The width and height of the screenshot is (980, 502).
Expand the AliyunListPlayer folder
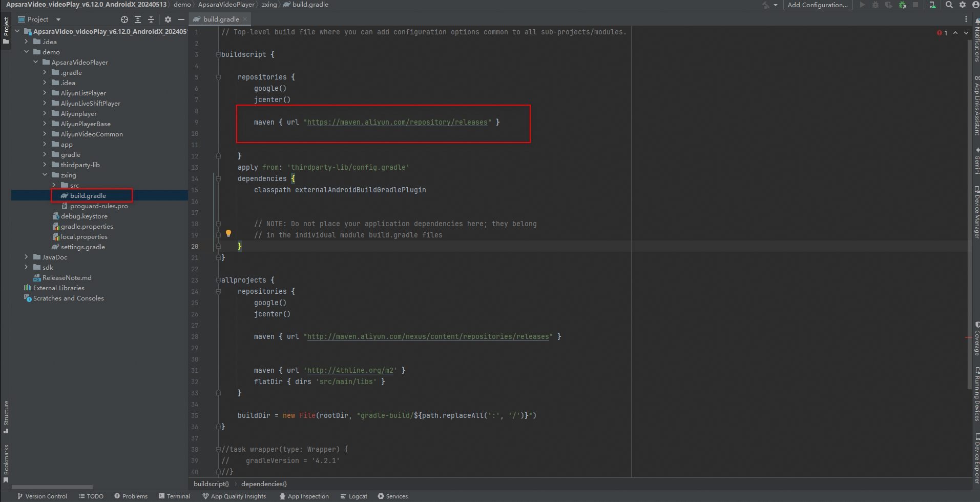coord(45,93)
